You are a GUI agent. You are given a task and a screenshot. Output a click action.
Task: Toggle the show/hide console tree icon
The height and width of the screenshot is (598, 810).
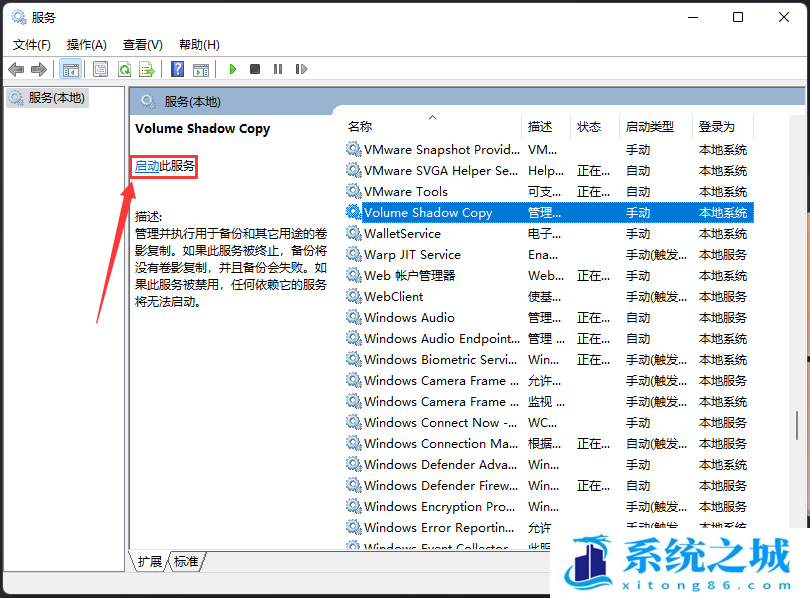[x=70, y=69]
